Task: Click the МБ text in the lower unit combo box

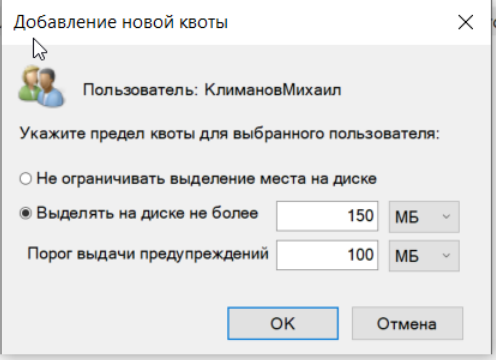Action: pos(407,256)
